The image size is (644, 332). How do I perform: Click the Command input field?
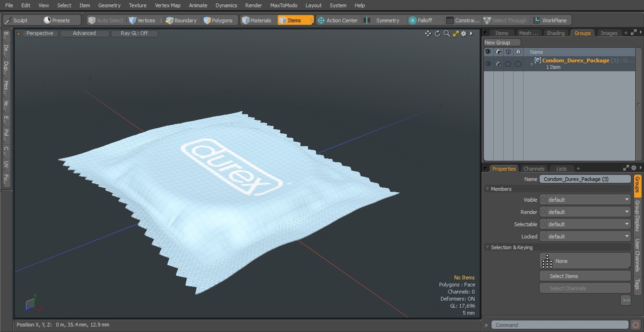pos(560,325)
